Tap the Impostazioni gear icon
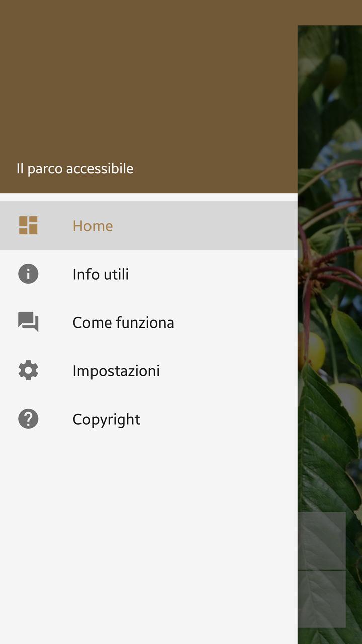 click(x=28, y=370)
